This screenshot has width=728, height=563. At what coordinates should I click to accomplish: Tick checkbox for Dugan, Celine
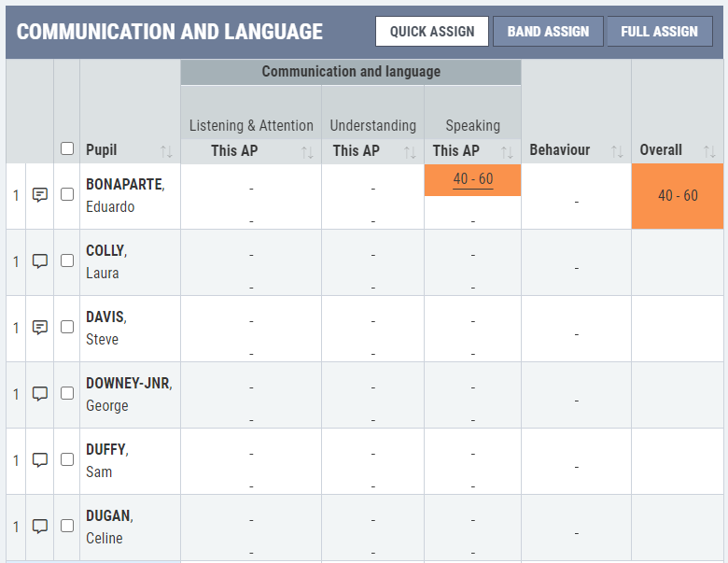(x=67, y=526)
